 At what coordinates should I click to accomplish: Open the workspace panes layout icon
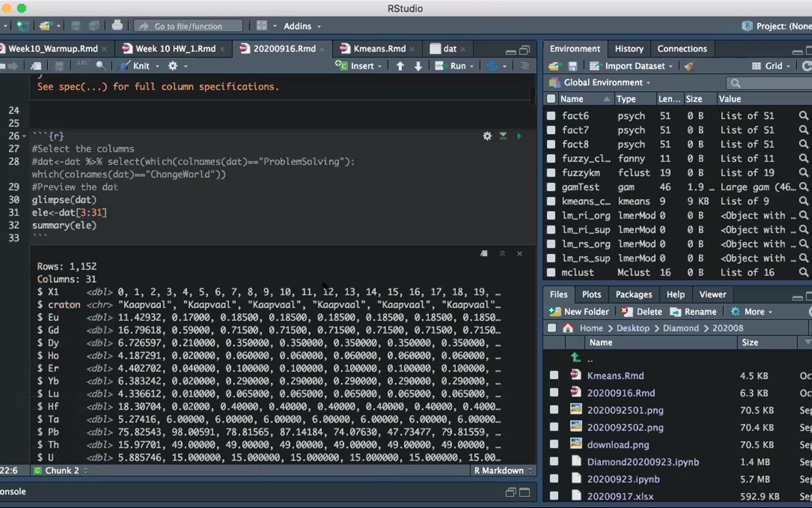[x=262, y=26]
